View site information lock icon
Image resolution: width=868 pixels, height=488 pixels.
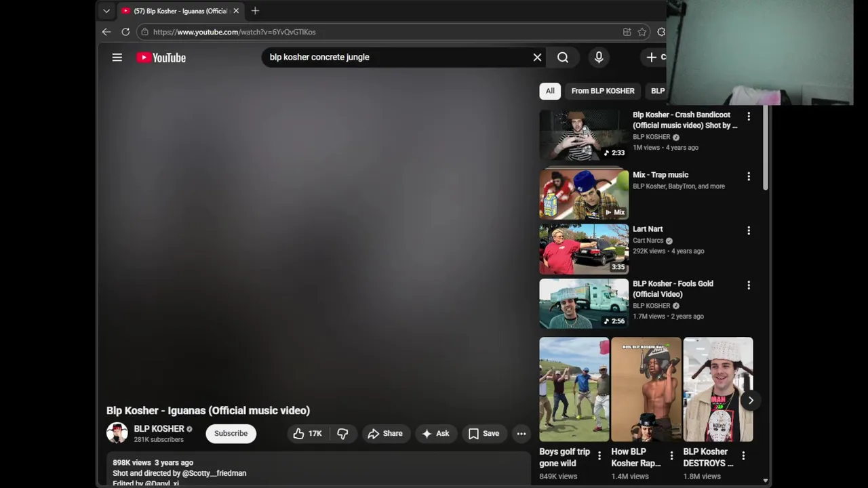[x=144, y=32]
